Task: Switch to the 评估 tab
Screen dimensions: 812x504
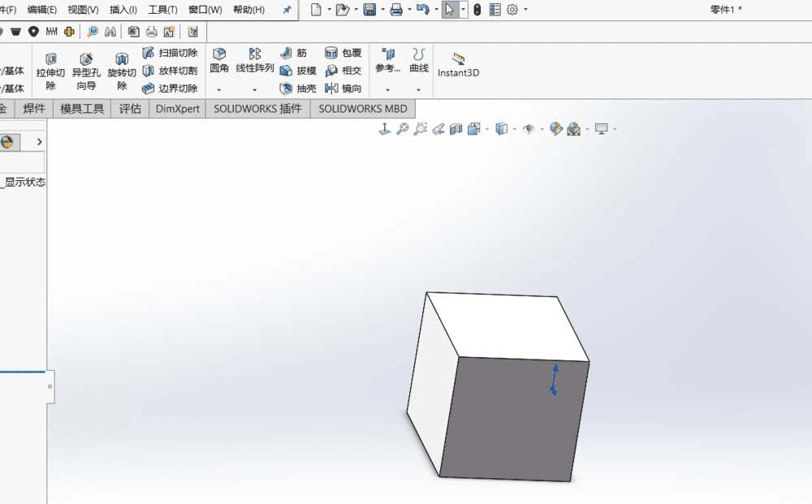Action: [x=130, y=109]
